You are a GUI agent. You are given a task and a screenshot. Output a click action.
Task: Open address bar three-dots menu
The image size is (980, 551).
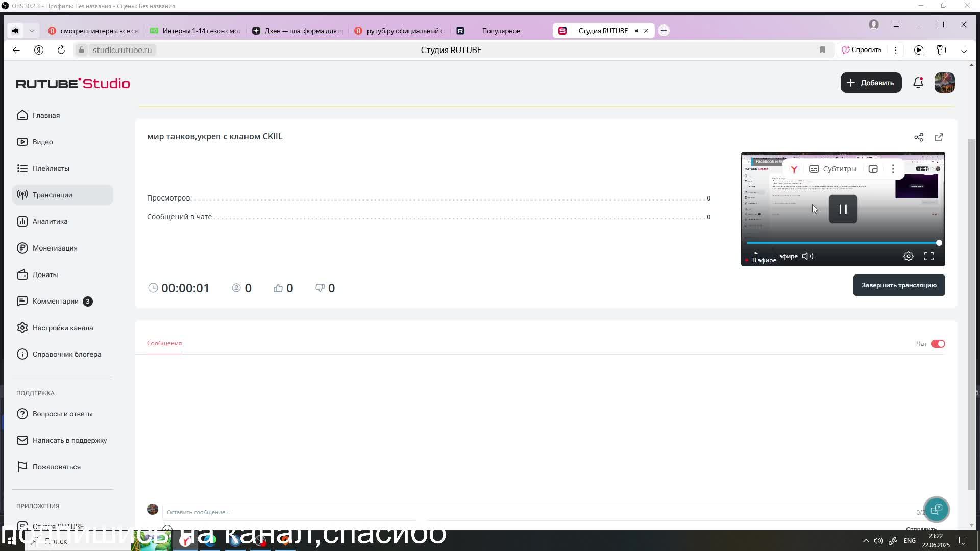pyautogui.click(x=896, y=50)
